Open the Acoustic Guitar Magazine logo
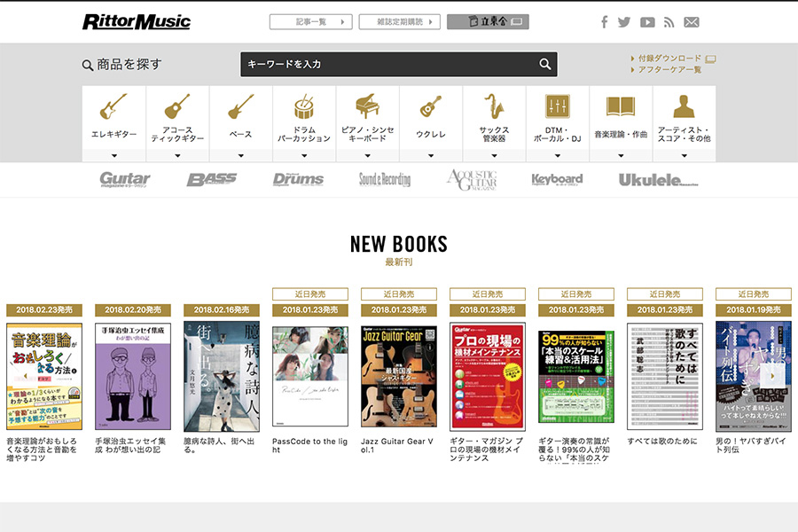This screenshot has height=532, width=798. [472, 180]
